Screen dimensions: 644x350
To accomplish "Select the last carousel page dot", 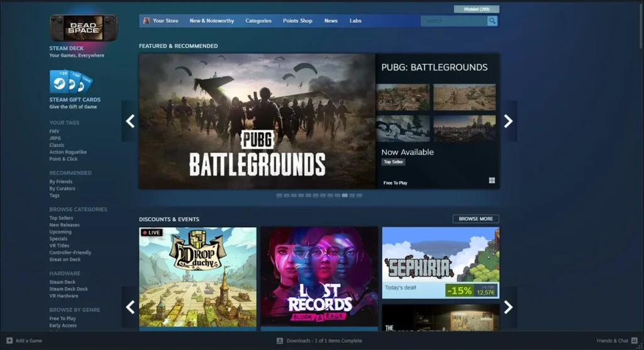I will [x=359, y=196].
